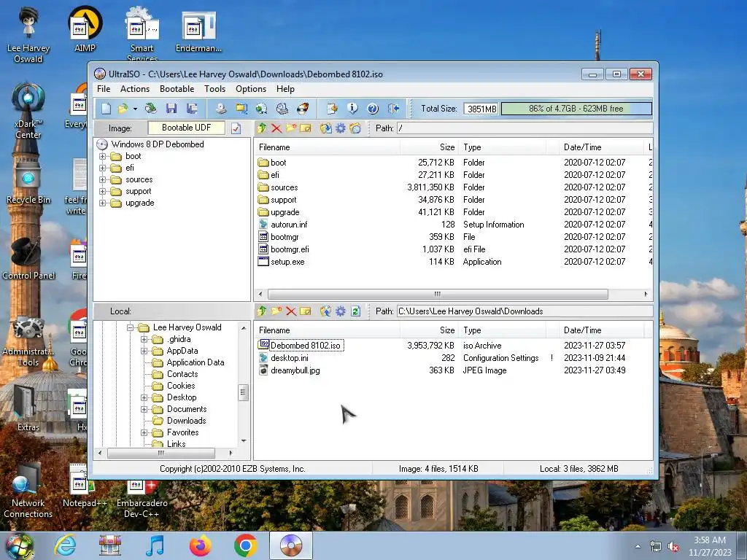
Task: Click the image file list horizontal scrollbar
Action: (438, 295)
